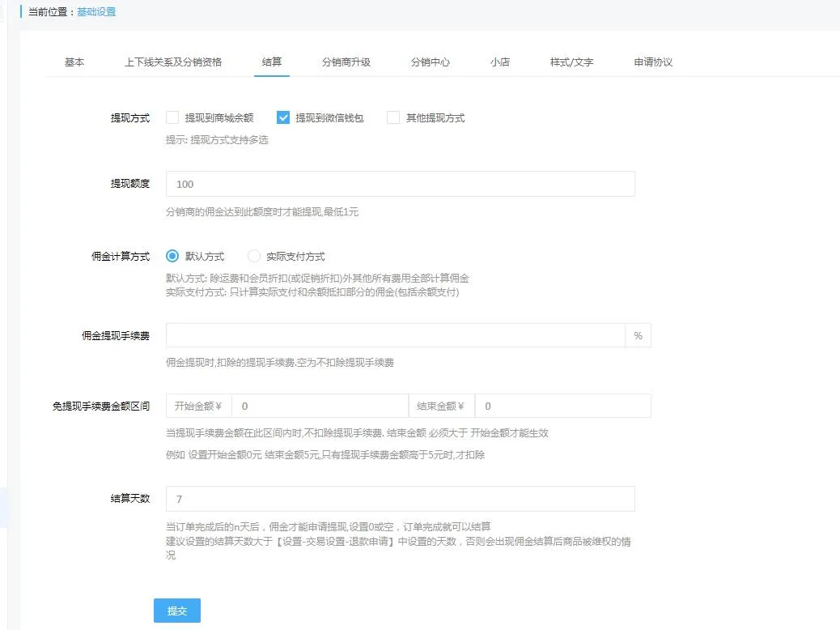Open the 基本 tab

pos(74,62)
